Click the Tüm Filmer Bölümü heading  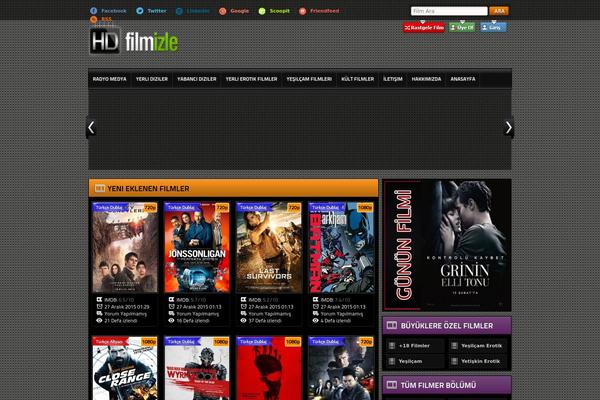[438, 385]
